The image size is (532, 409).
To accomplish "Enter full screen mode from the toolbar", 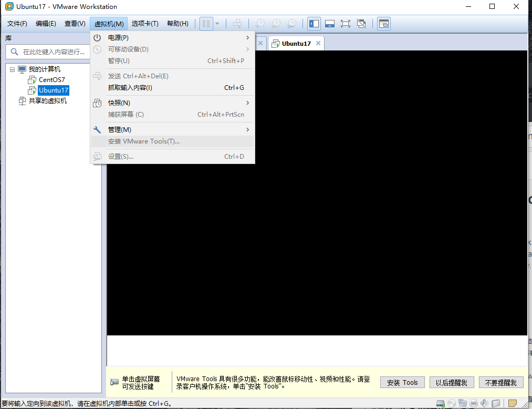I will tap(345, 23).
